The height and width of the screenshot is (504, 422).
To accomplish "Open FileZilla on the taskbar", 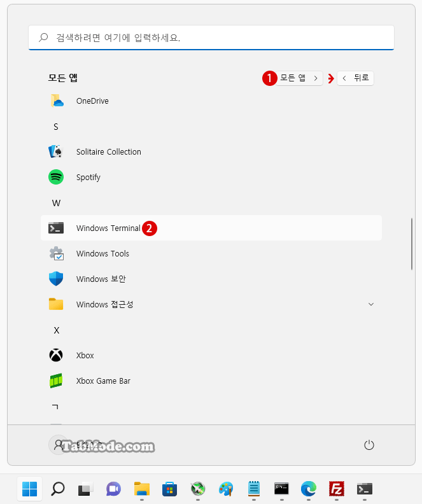I will [x=337, y=489].
